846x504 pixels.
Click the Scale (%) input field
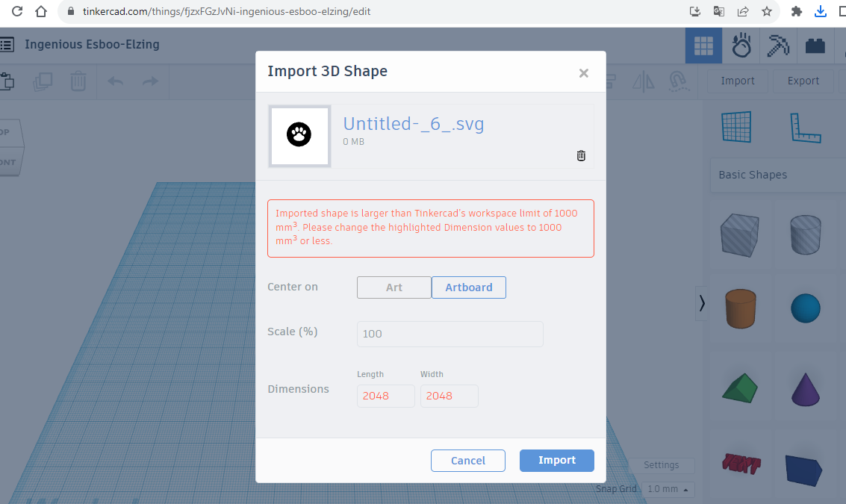[x=450, y=334]
